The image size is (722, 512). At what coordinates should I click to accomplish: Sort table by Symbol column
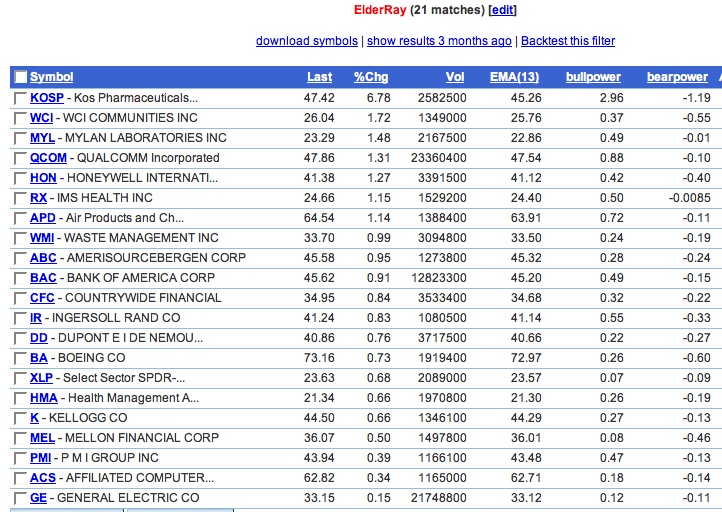[x=52, y=77]
